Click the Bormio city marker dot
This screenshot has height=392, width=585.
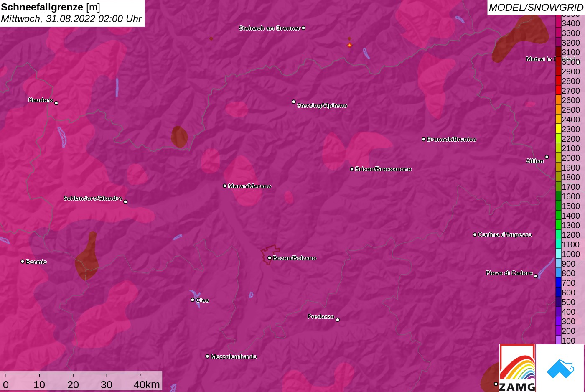coord(23,262)
